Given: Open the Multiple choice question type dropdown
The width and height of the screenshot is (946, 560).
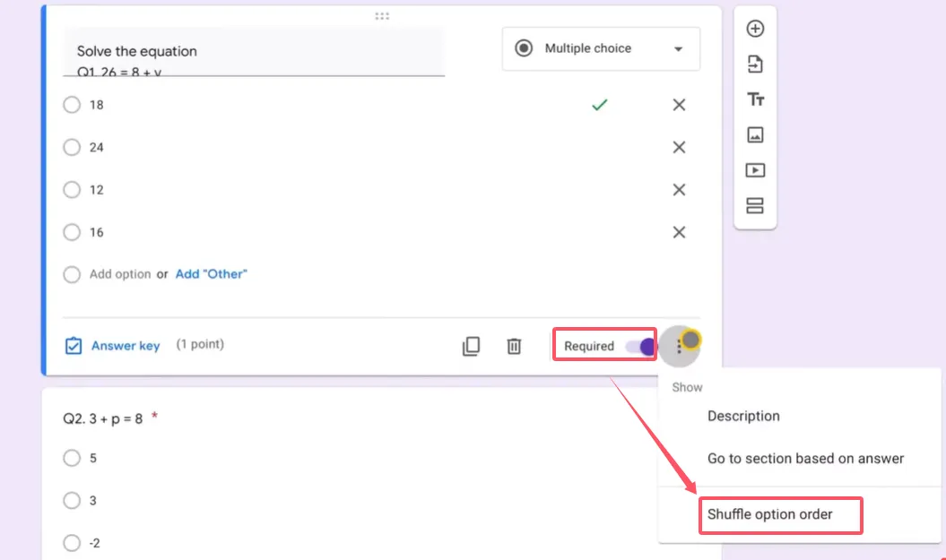Looking at the screenshot, I should (601, 48).
